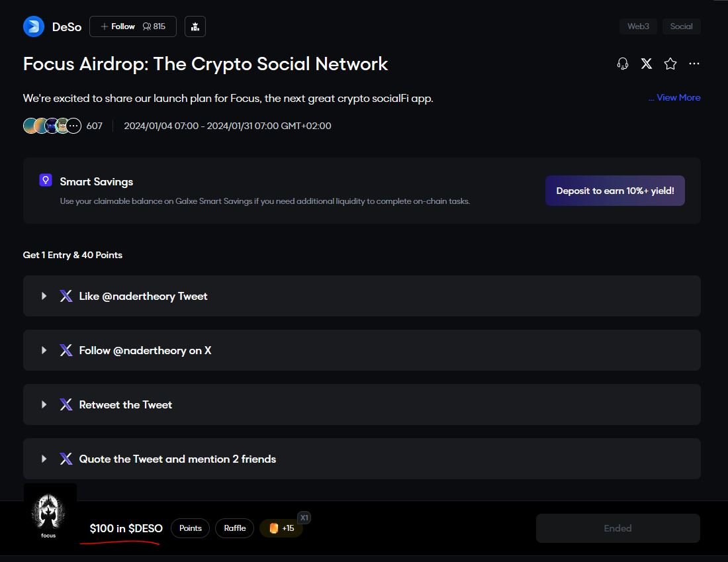Expand the Like @nadertheory Tweet task
Screen dimensions: 728x562
point(44,296)
